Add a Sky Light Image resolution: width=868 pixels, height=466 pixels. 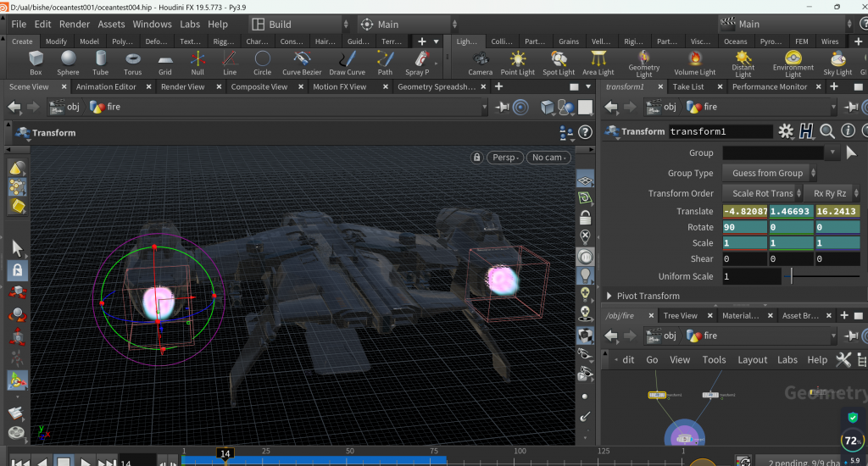837,63
